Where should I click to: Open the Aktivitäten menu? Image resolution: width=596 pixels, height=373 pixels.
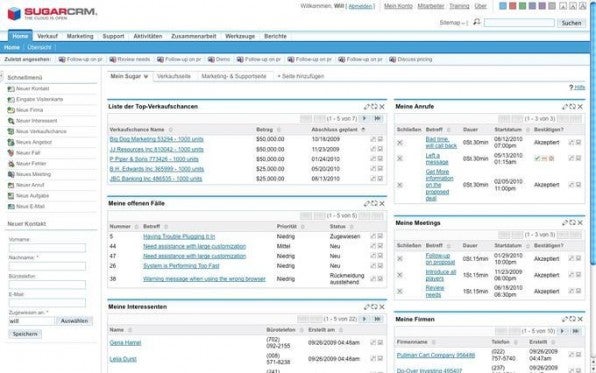(x=147, y=36)
